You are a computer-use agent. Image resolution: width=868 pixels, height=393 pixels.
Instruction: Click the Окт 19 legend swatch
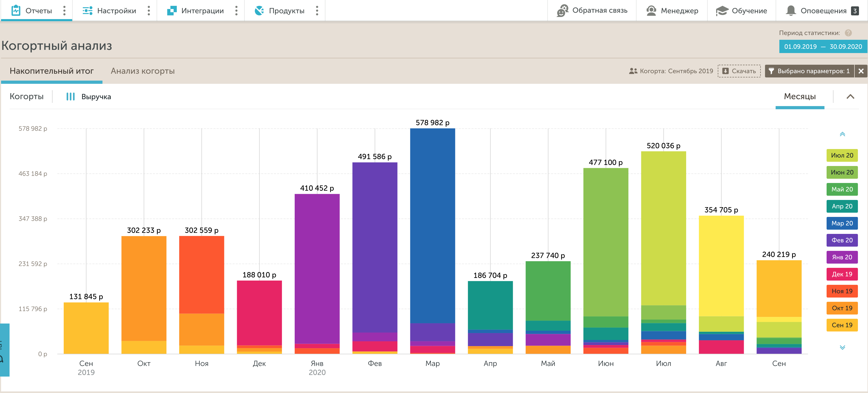pos(842,308)
